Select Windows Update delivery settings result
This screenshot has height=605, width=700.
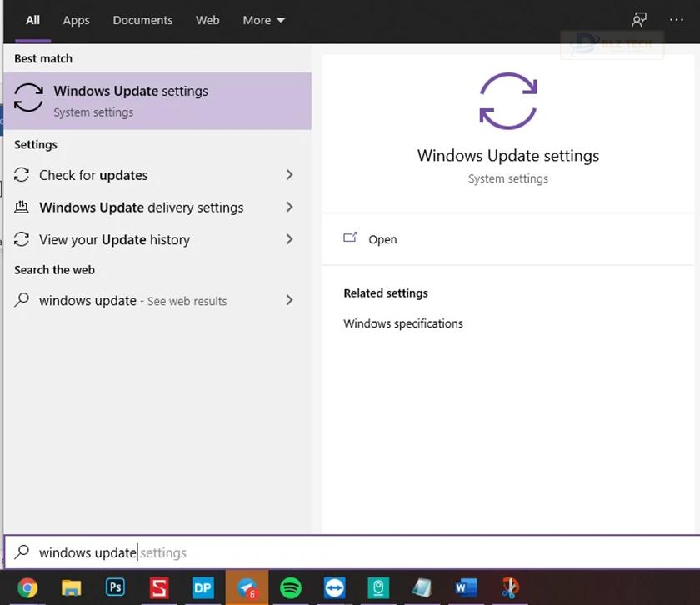[x=157, y=207]
